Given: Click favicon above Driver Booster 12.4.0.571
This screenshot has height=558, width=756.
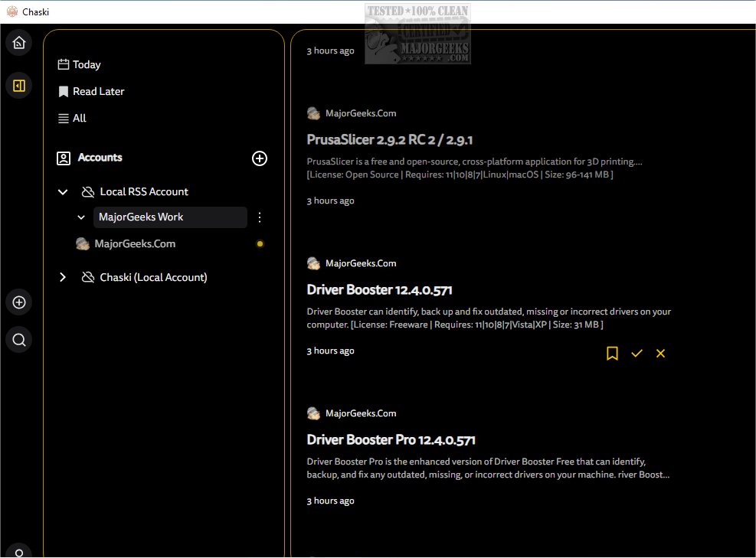Looking at the screenshot, I should click(x=313, y=263).
